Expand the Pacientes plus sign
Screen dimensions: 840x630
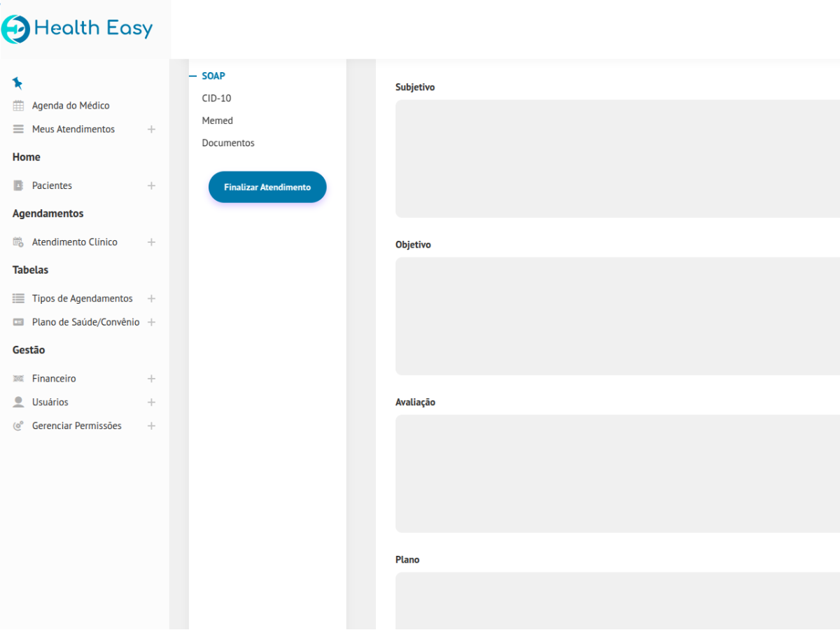[x=151, y=185]
